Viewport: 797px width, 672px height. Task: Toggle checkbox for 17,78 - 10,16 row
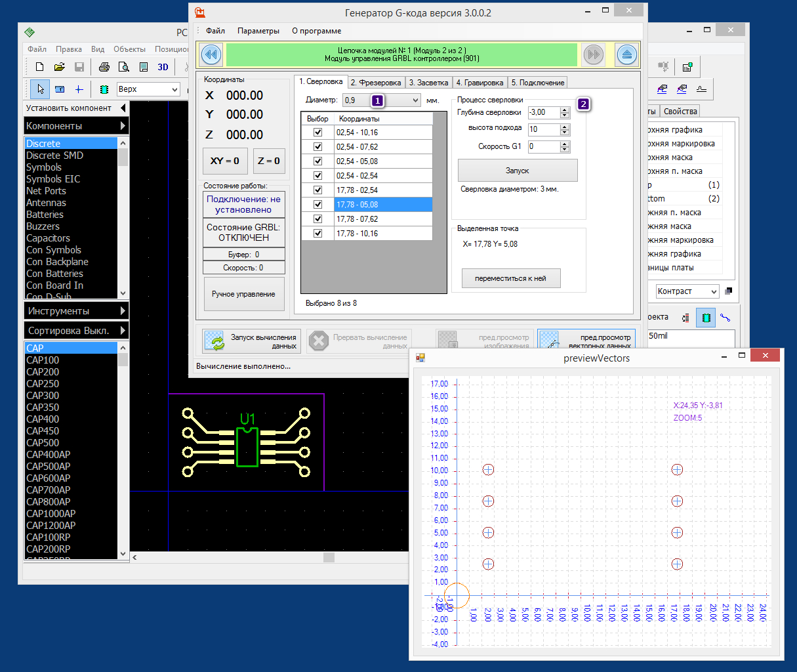(x=318, y=234)
